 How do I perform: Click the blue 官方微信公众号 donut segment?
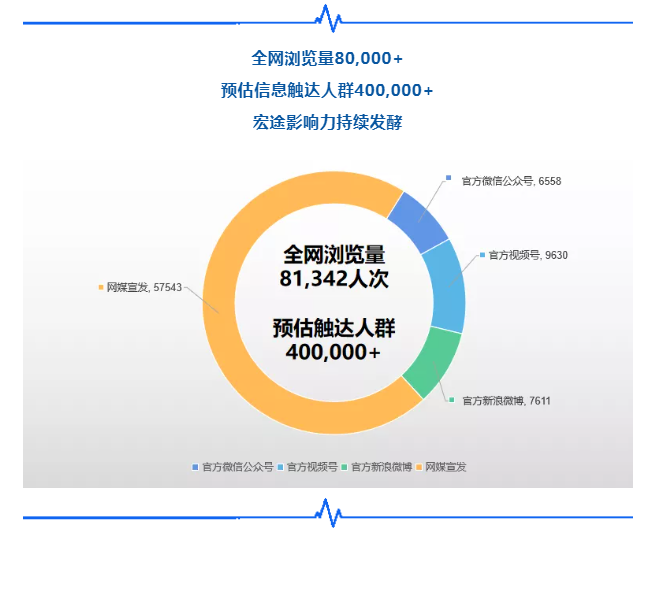pyautogui.click(x=419, y=222)
